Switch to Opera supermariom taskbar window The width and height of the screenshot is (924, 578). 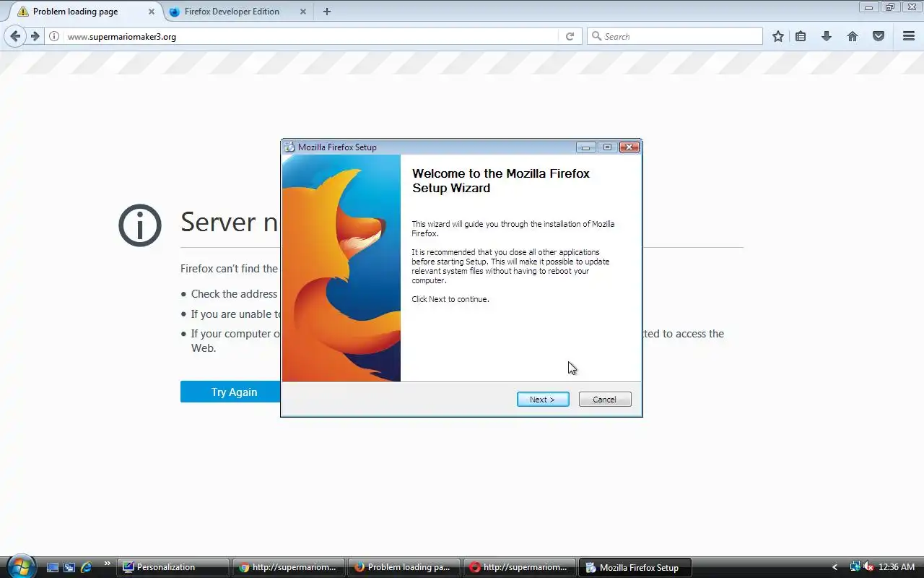(x=520, y=567)
